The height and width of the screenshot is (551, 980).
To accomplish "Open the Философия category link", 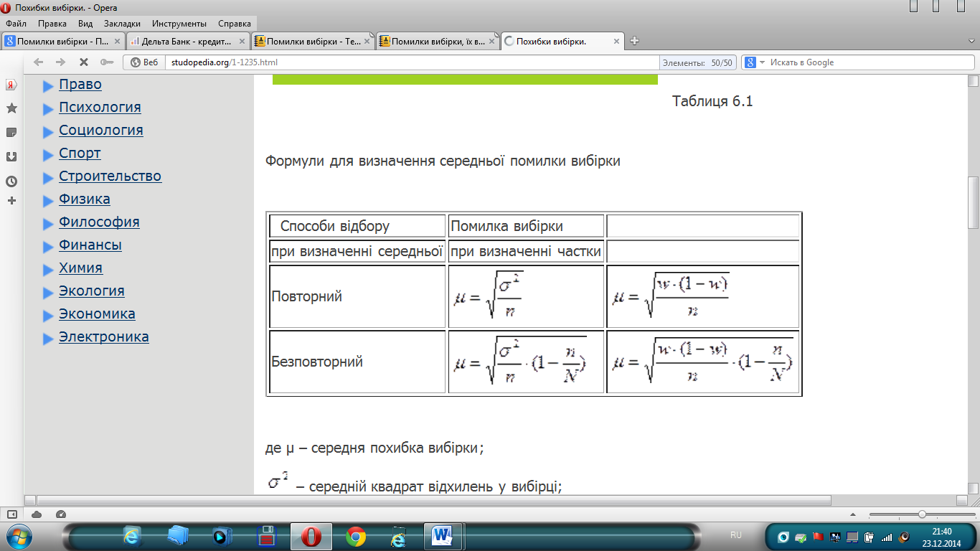I will click(99, 222).
